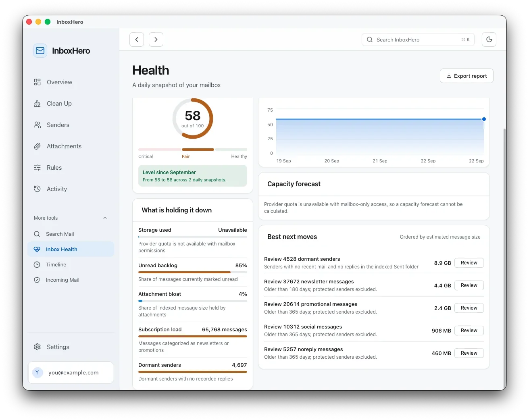Image resolution: width=529 pixels, height=420 pixels.
Task: Focus the Search InboxHero field
Action: pos(418,40)
